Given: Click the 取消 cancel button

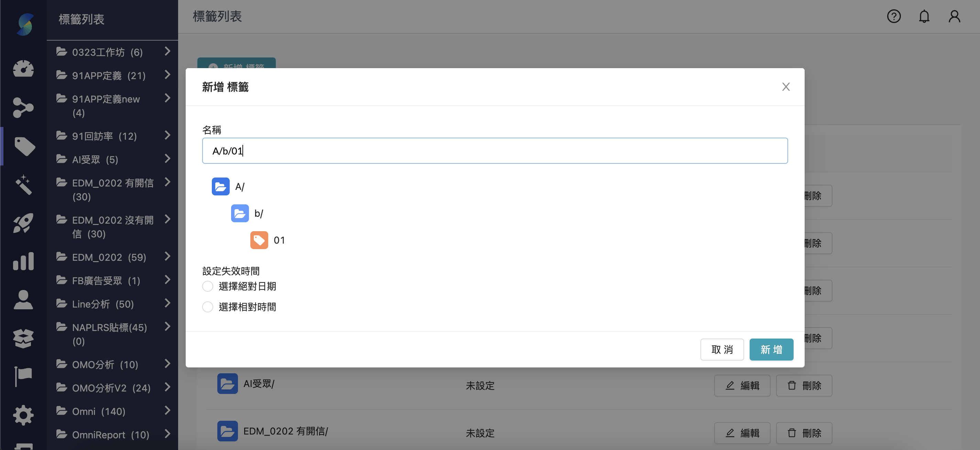Looking at the screenshot, I should click(722, 349).
